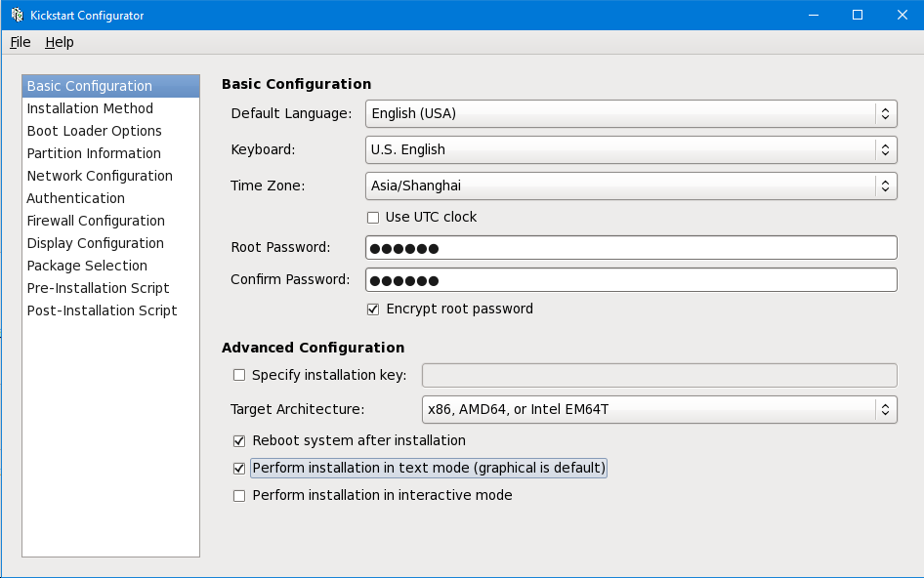Image resolution: width=924 pixels, height=578 pixels.
Task: Toggle Reboot system after installation
Action: 239,440
